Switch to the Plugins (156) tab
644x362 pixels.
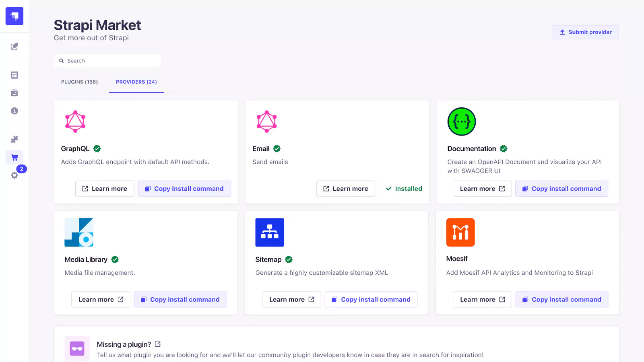pos(80,82)
